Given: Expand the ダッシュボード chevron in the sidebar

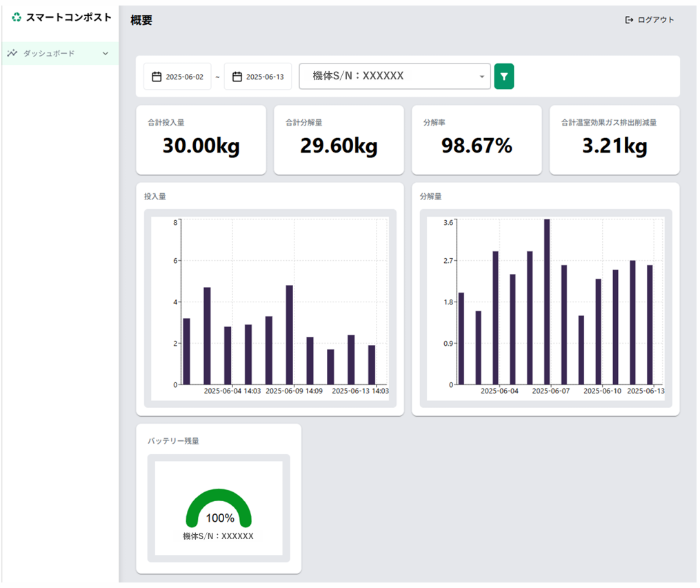Looking at the screenshot, I should coord(105,53).
